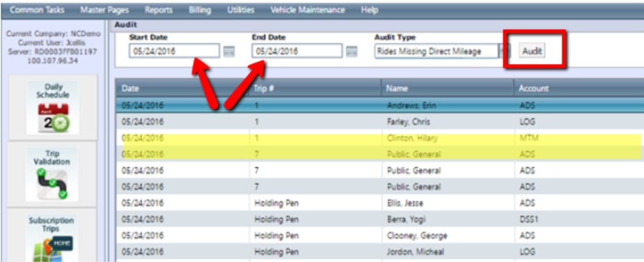Click the MTM account cell
Screen dimensions: 644x262
[x=528, y=138]
